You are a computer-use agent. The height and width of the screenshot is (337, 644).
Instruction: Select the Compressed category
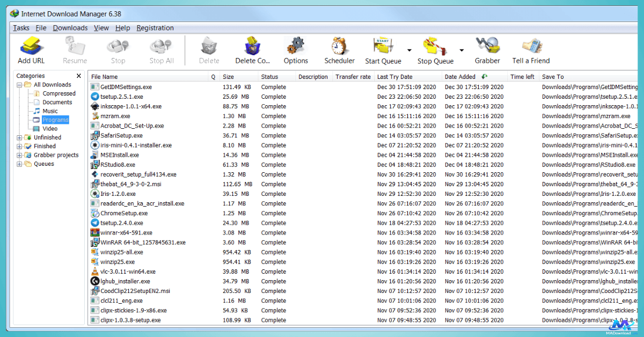(59, 93)
